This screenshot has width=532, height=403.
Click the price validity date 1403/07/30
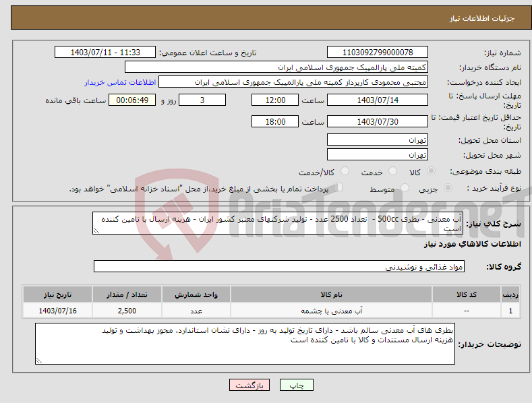click(378, 121)
